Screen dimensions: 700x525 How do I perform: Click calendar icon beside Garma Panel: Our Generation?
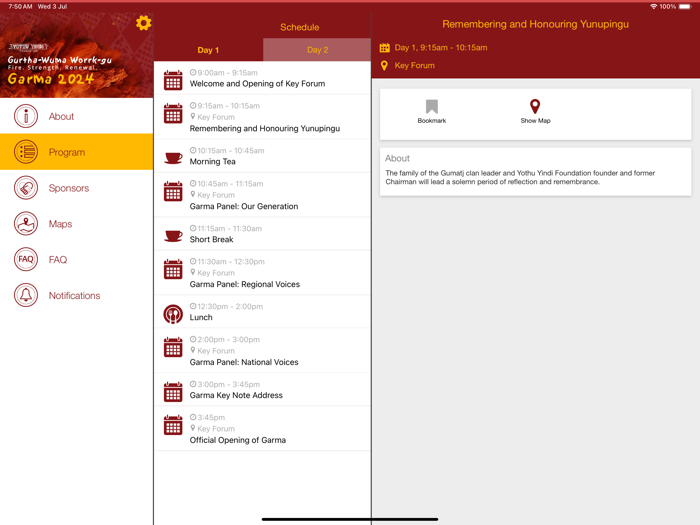(173, 191)
